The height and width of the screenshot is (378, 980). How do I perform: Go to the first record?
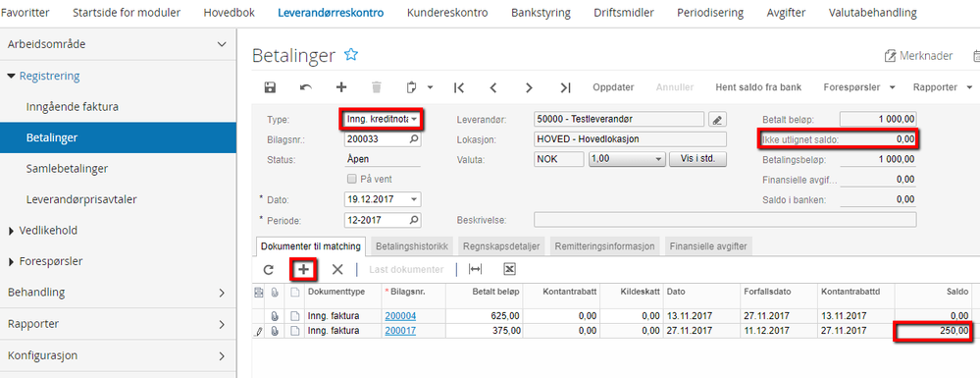tap(459, 87)
